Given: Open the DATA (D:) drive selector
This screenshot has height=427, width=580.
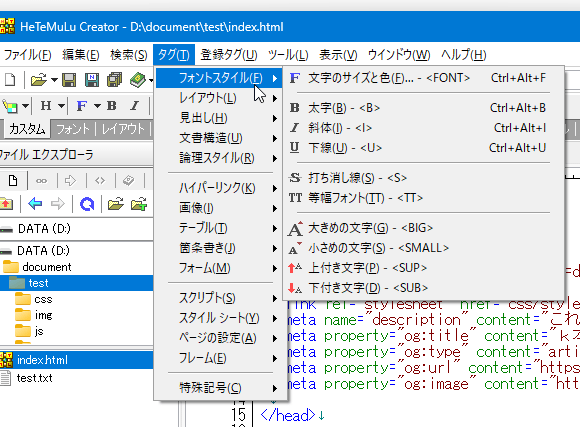Looking at the screenshot, I should [x=77, y=229].
